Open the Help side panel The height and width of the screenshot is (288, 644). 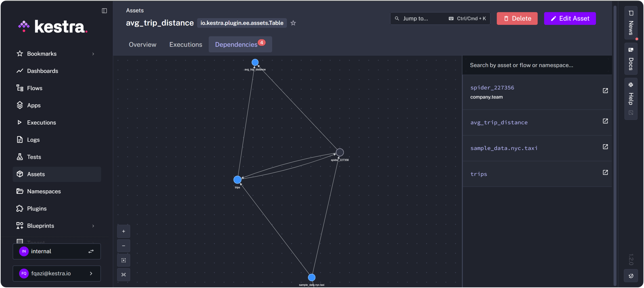pos(631,98)
